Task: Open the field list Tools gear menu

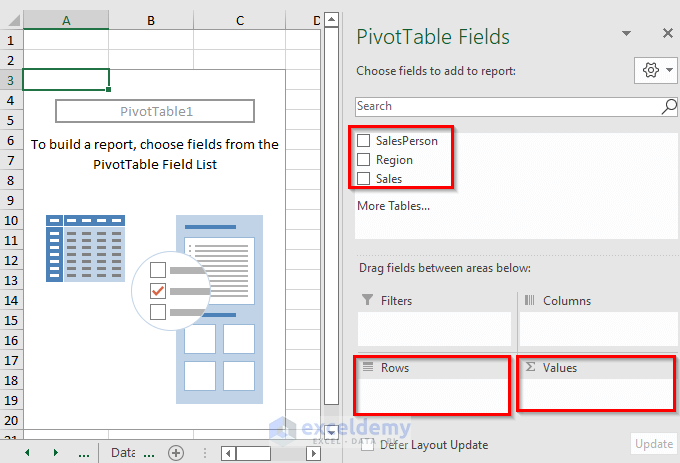Action: click(651, 70)
